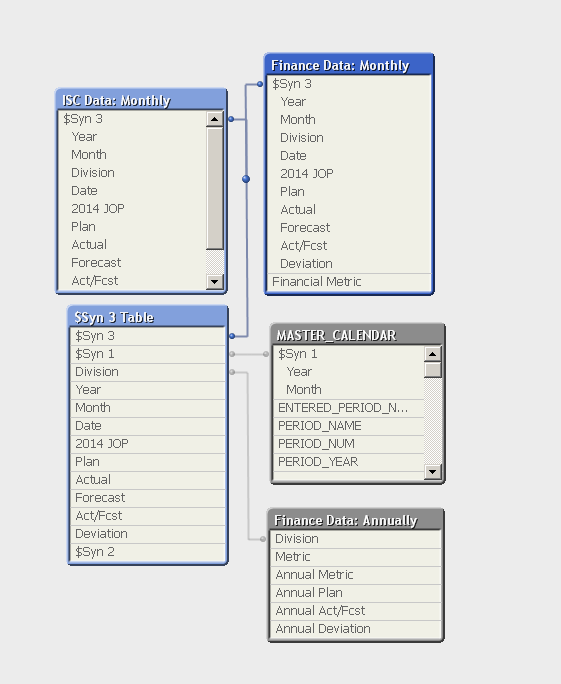561x684 pixels.
Task: Select PERIOD_NUM field in MASTER_CALENDAR
Action: [x=349, y=444]
